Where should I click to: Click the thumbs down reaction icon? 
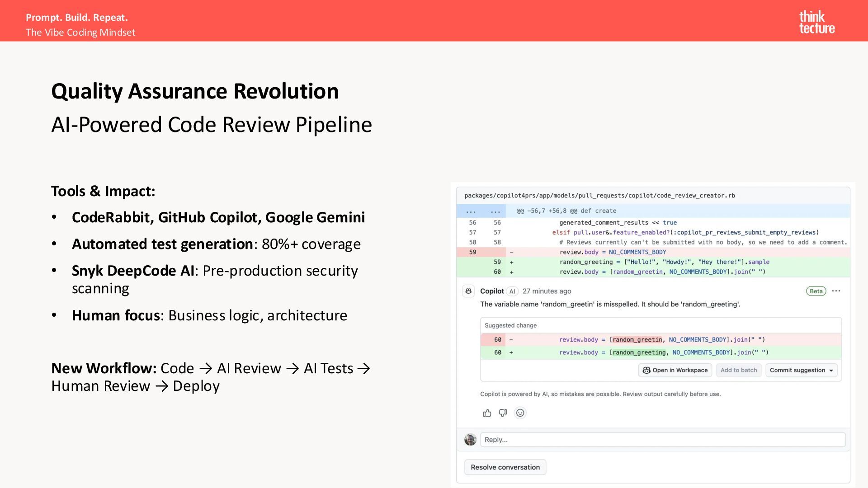(x=503, y=413)
